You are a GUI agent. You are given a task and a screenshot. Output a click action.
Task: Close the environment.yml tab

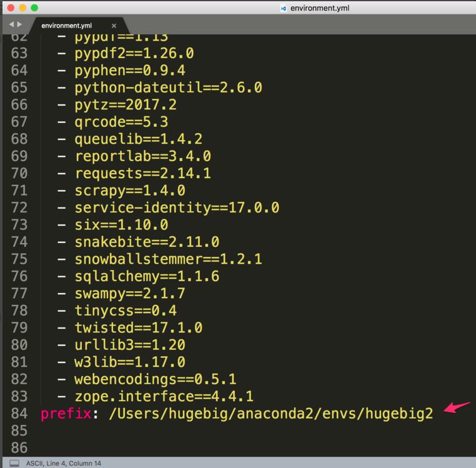(114, 26)
